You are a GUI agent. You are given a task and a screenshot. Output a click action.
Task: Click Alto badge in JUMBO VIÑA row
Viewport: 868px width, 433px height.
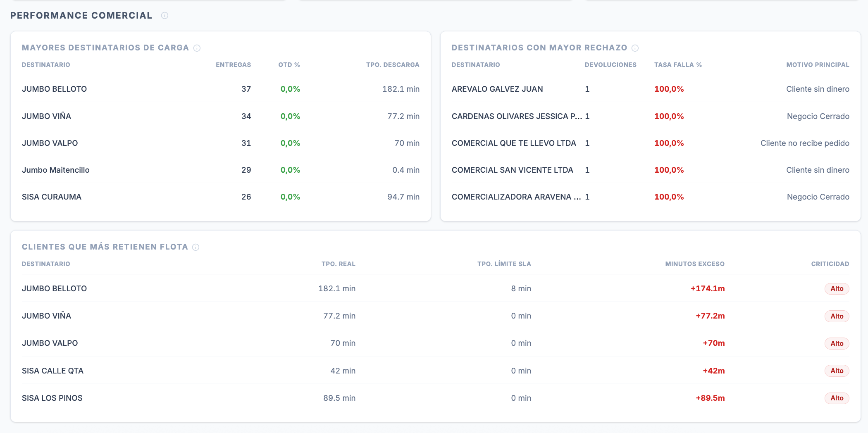pyautogui.click(x=837, y=316)
